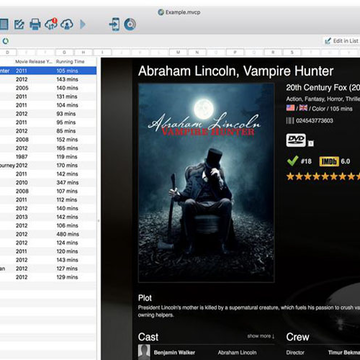Click the Action, Fantasy, Horror genres line
360x360 pixels.
click(x=323, y=99)
